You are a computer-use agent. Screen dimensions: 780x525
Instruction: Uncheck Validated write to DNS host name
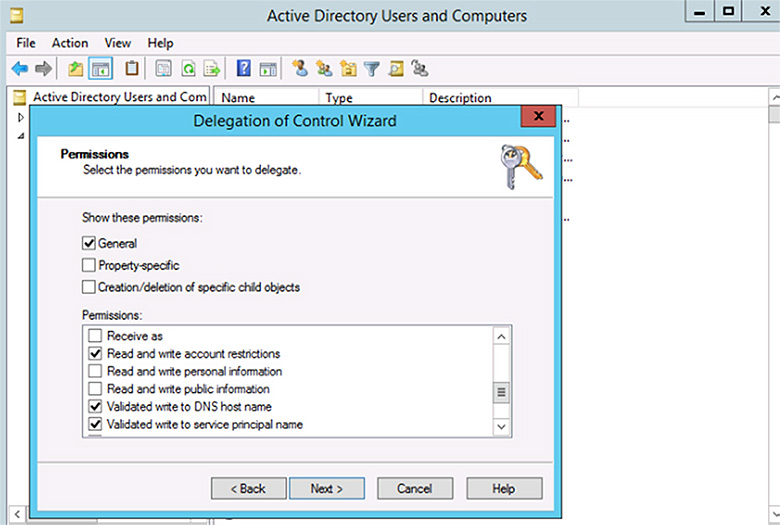point(95,407)
